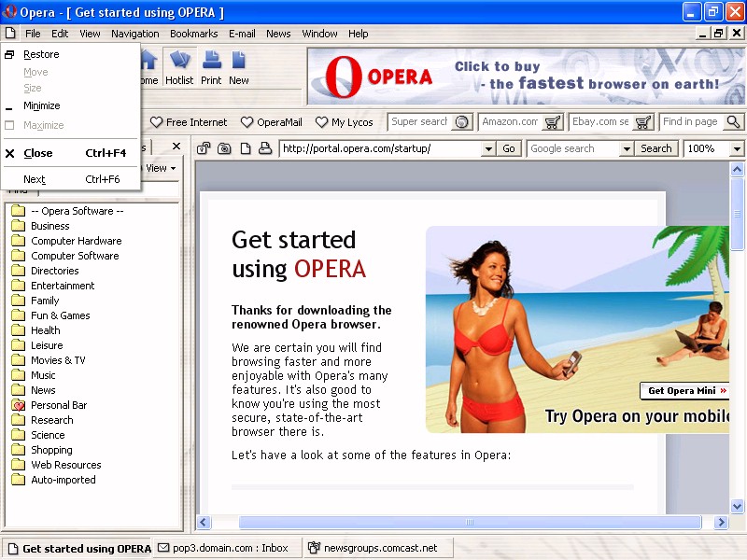Open the address URL dropdown arrow
747x560 pixels.
coord(488,149)
